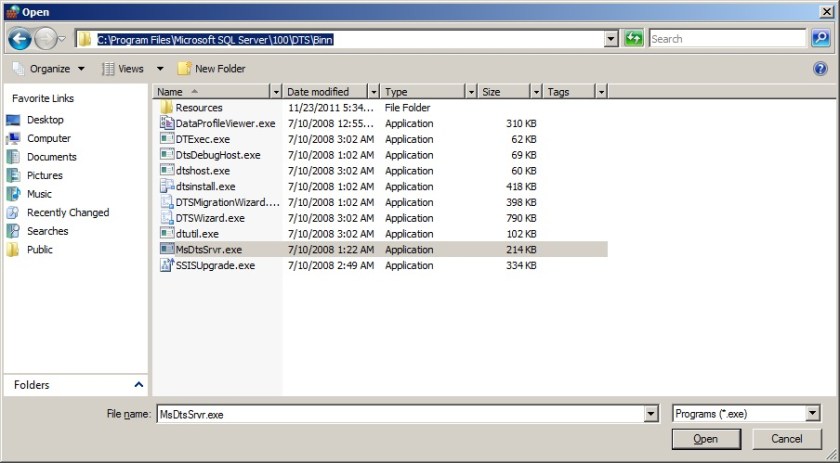Select the SSISUpgrade.exe file icon

pos(167,265)
